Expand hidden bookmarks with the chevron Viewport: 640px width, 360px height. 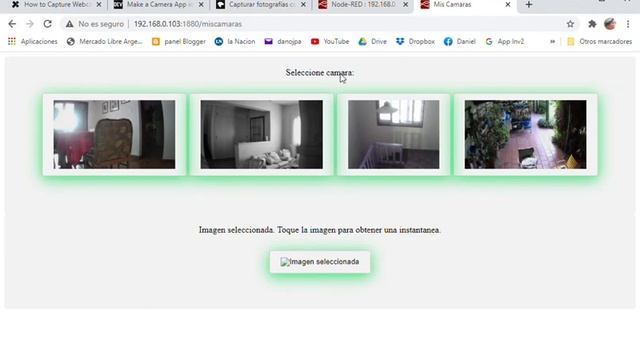tap(552, 42)
